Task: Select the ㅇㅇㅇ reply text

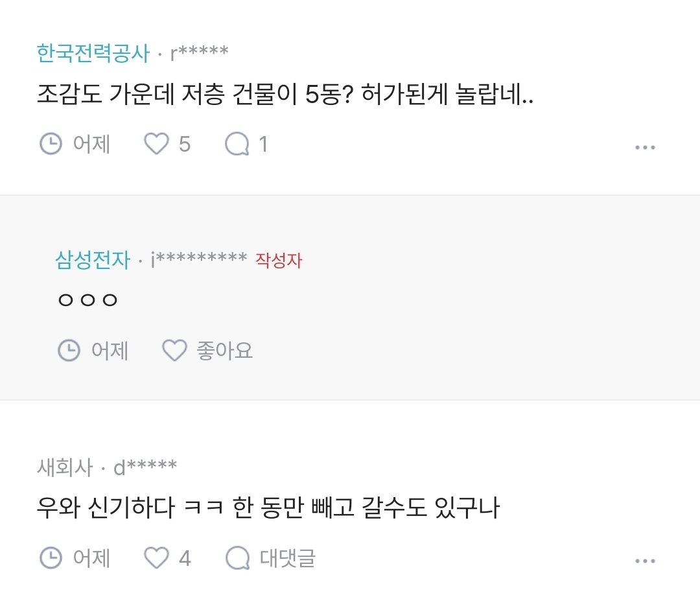Action: point(87,299)
